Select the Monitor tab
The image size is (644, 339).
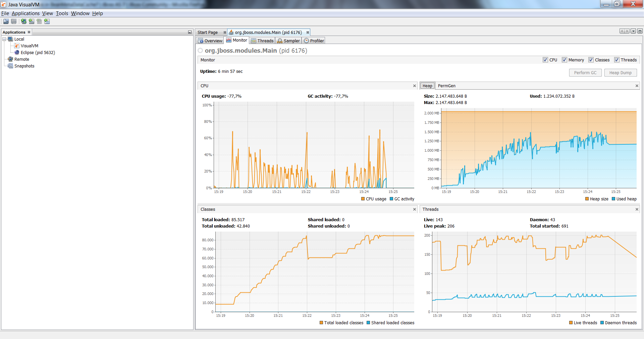(x=236, y=40)
